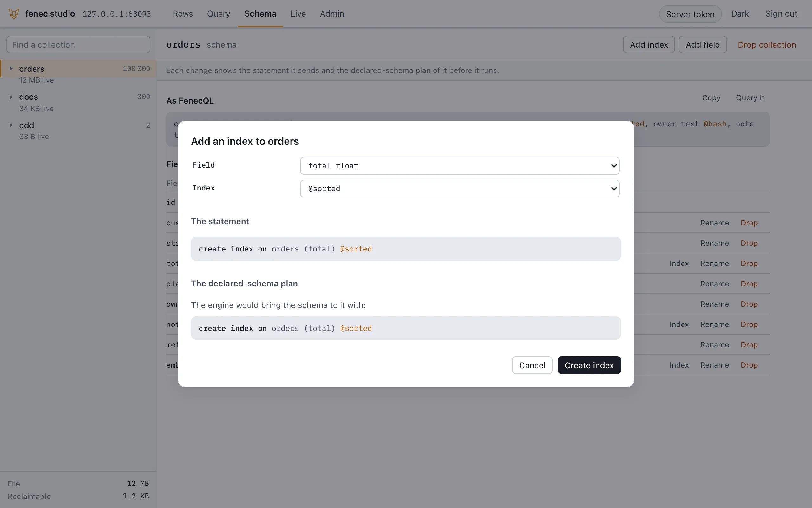Focus the Find a collection search box
Image resolution: width=812 pixels, height=508 pixels.
[78, 45]
